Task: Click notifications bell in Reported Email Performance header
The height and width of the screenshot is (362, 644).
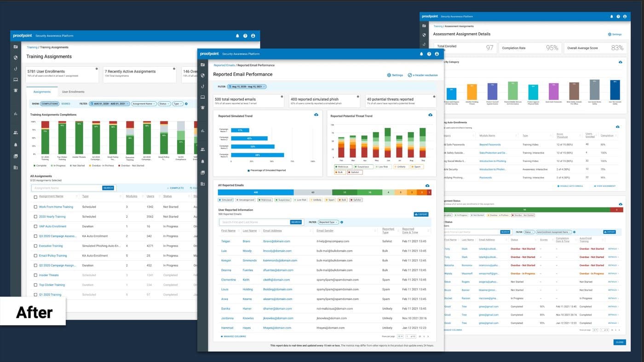Action: pyautogui.click(x=421, y=54)
